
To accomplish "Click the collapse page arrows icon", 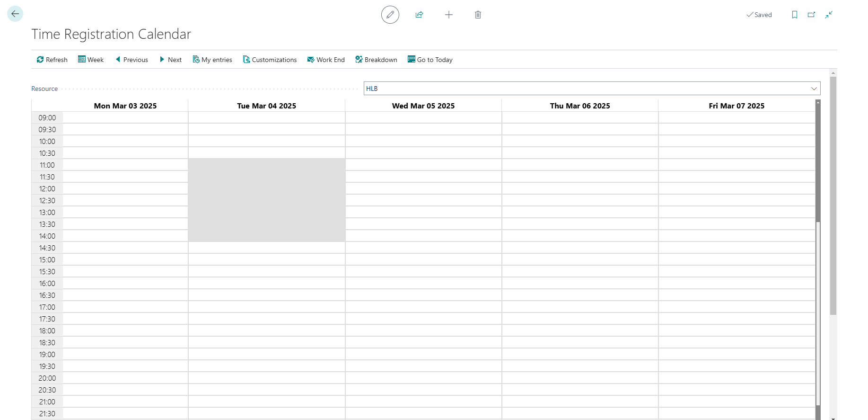I will 829,15.
